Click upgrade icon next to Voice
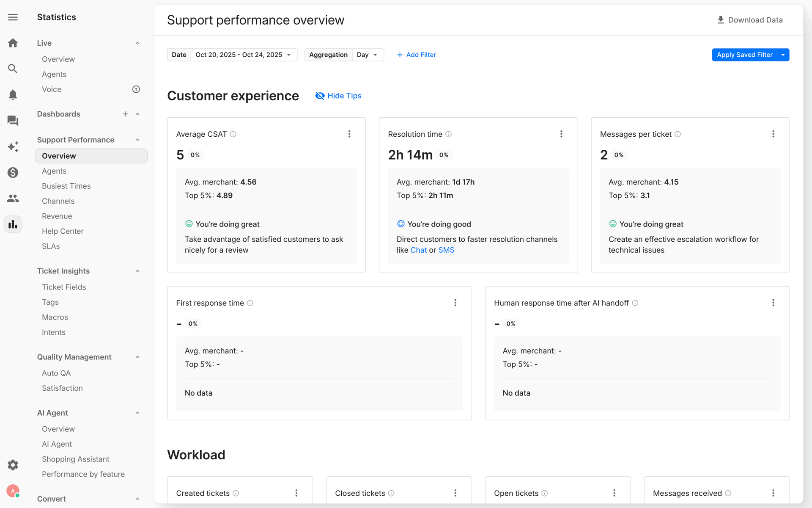This screenshot has width=812, height=508. tap(136, 89)
